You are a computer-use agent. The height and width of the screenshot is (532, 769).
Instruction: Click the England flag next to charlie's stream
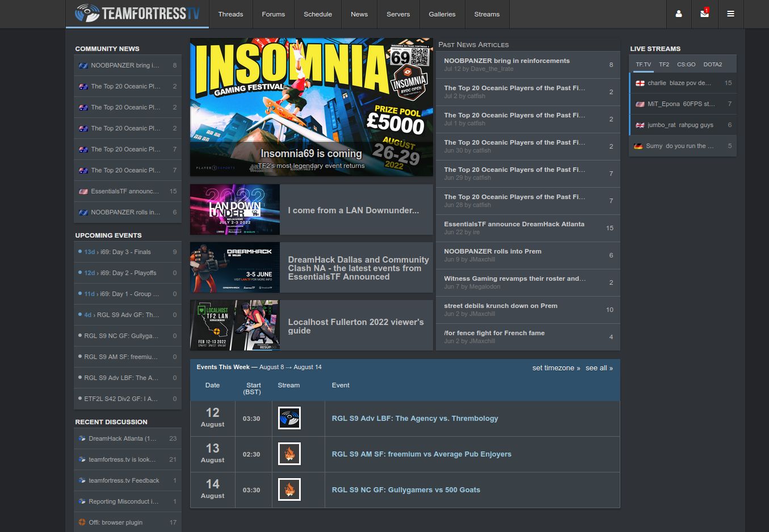tap(639, 83)
